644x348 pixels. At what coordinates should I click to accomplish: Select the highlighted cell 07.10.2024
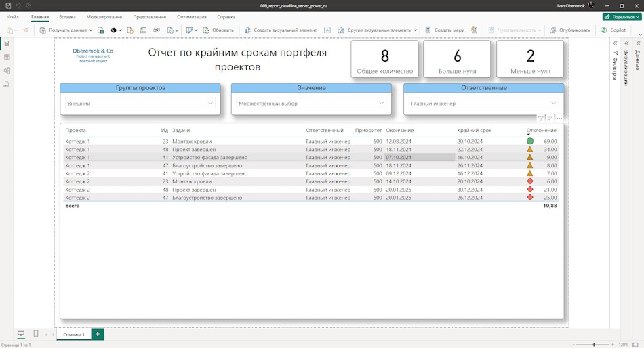tap(420, 158)
